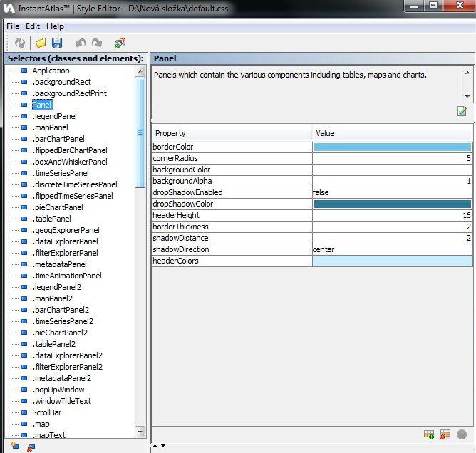Select the .barChartPanel selector
This screenshot has width=476, height=453.
tap(58, 139)
